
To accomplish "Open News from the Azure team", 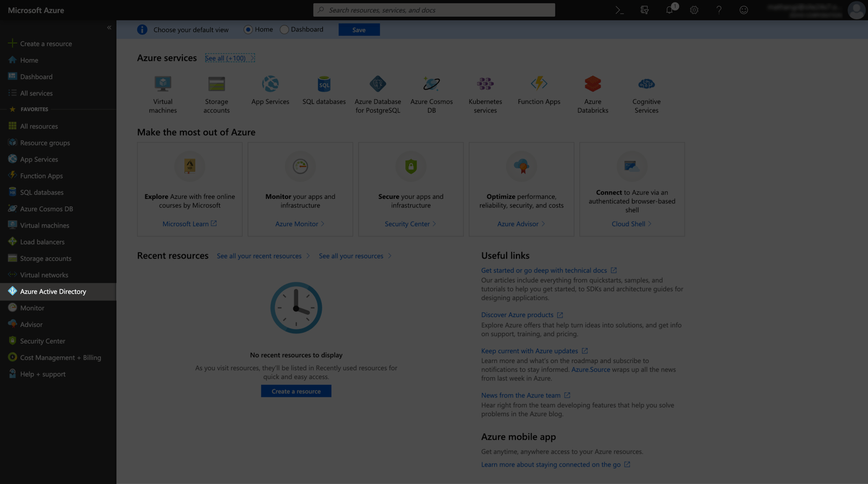I will (x=525, y=396).
